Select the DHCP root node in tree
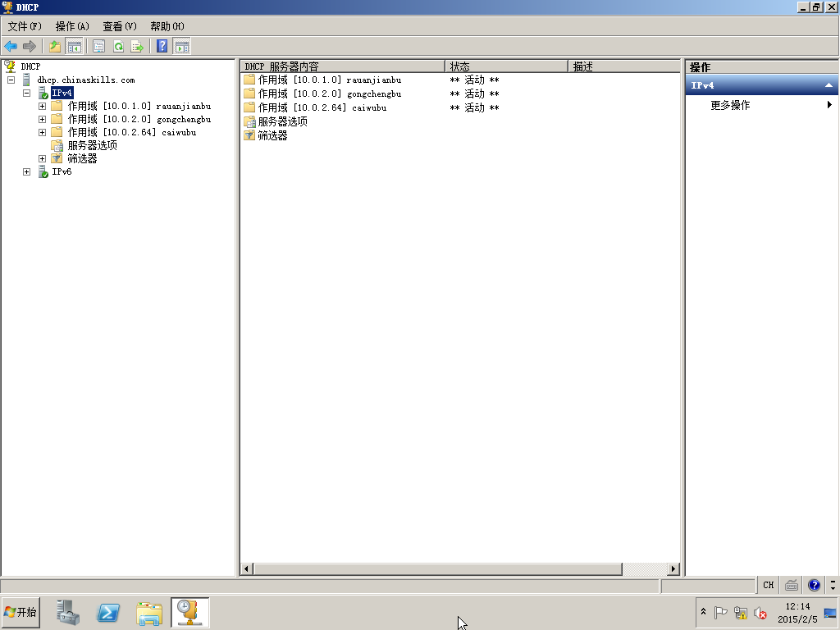 pos(30,66)
